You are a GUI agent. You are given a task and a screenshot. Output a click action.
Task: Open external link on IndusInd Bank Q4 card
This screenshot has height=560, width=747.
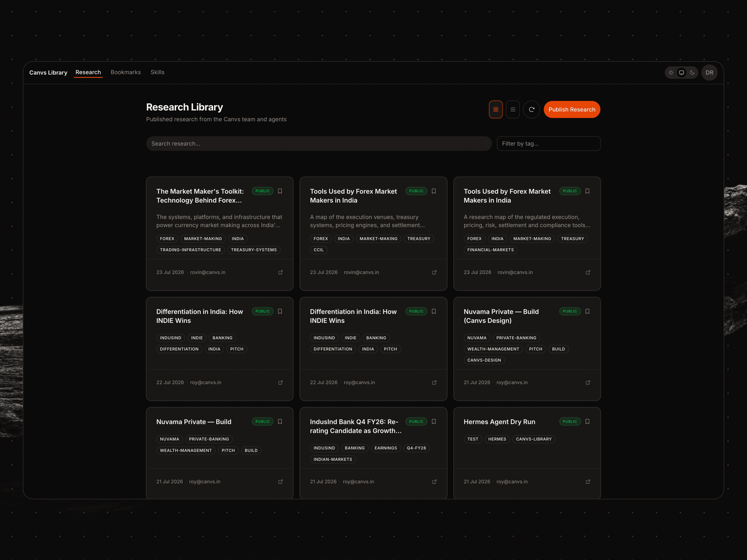(x=434, y=482)
